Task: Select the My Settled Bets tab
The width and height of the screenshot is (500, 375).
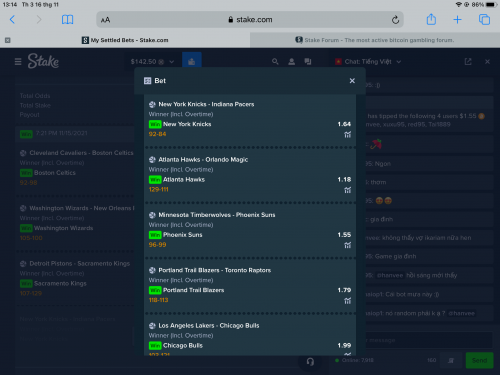Action: point(125,40)
